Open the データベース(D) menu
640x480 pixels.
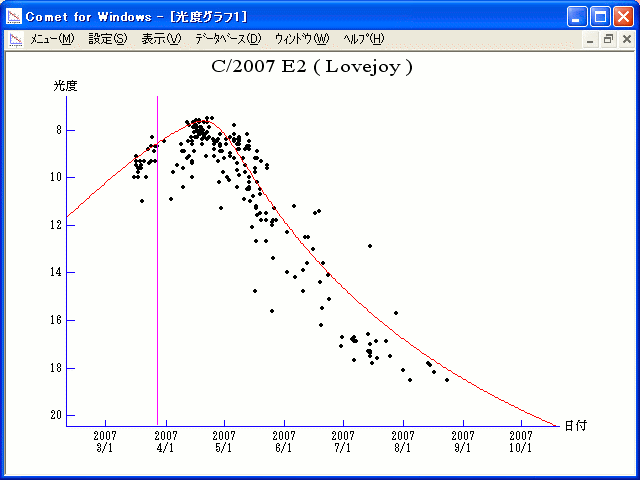tap(228, 39)
